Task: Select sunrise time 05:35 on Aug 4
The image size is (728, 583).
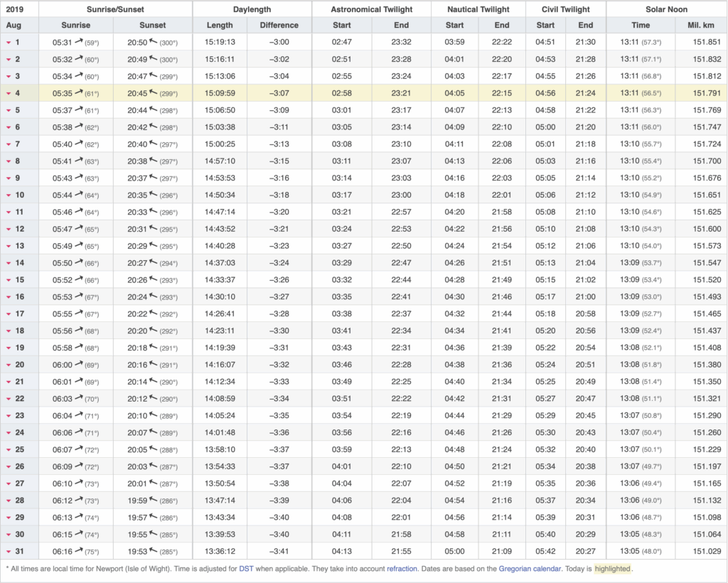Action: 63,93
